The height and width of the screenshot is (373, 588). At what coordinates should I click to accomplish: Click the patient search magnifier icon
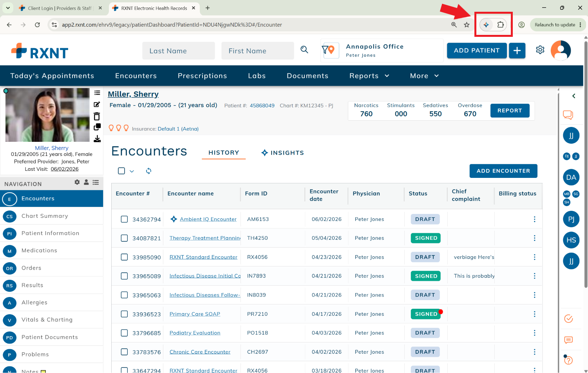[304, 50]
